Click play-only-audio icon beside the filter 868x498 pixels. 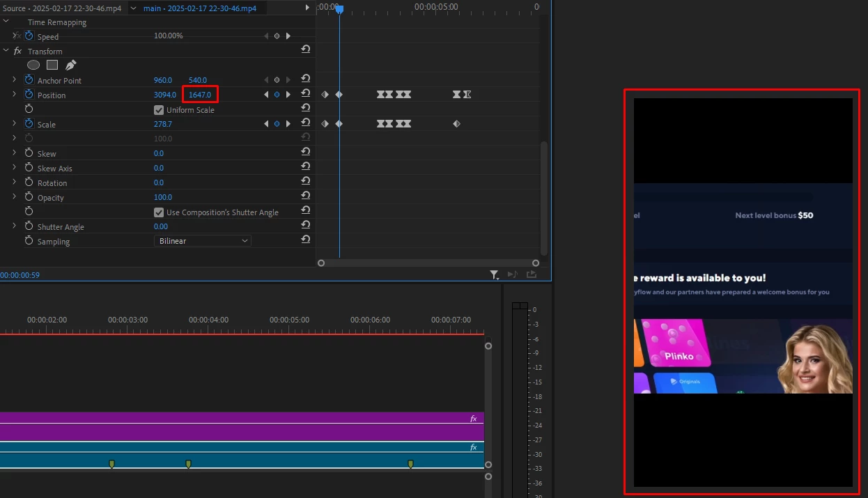513,274
